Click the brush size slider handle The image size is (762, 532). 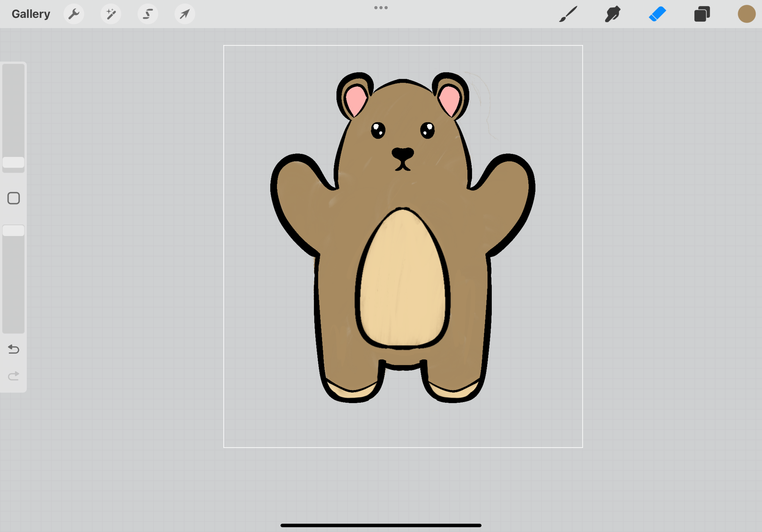[x=14, y=162]
